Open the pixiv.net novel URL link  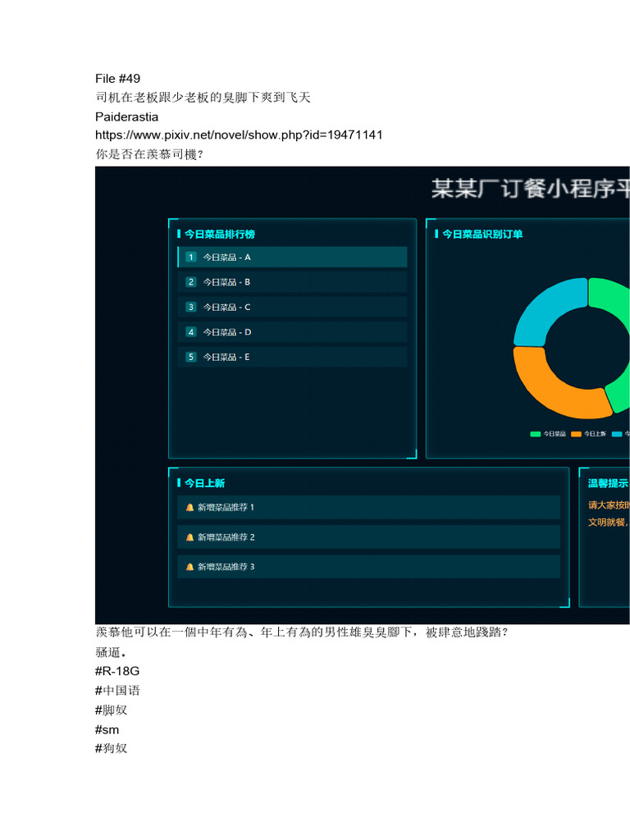239,135
